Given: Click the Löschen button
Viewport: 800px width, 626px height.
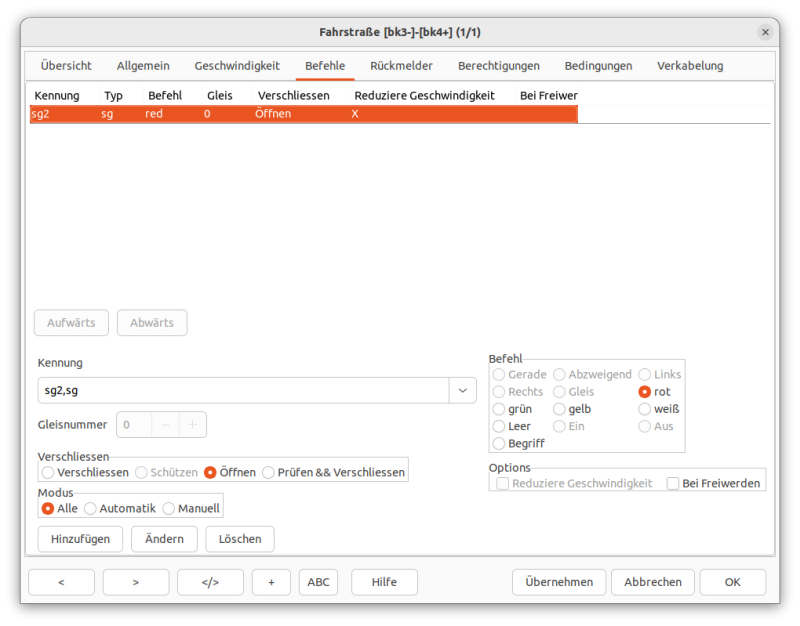Looking at the screenshot, I should (240, 539).
